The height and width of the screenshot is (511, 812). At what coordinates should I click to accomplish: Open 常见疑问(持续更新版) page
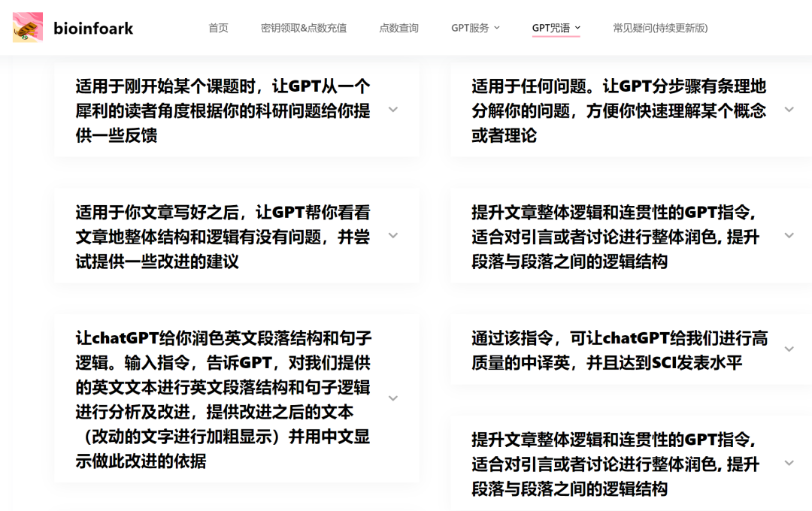[x=660, y=28]
